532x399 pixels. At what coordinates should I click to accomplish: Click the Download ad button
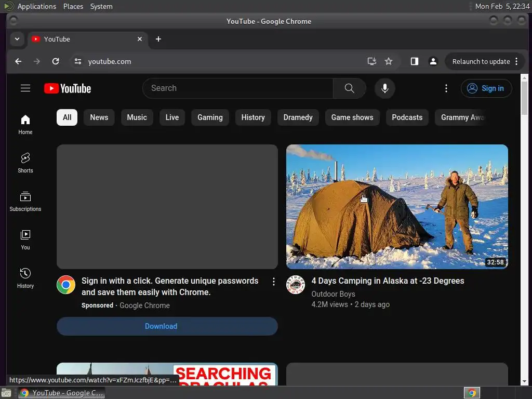pos(167,326)
